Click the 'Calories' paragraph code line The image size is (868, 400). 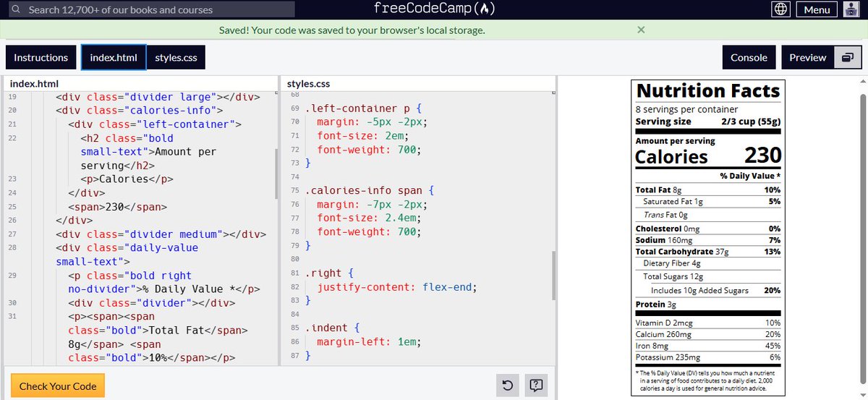coord(127,179)
